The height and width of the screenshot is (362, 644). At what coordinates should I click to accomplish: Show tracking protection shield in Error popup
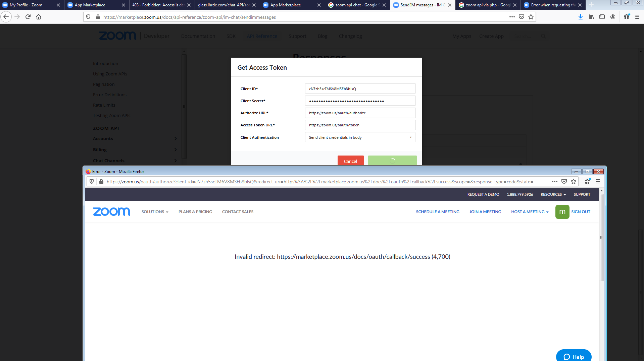(92, 181)
